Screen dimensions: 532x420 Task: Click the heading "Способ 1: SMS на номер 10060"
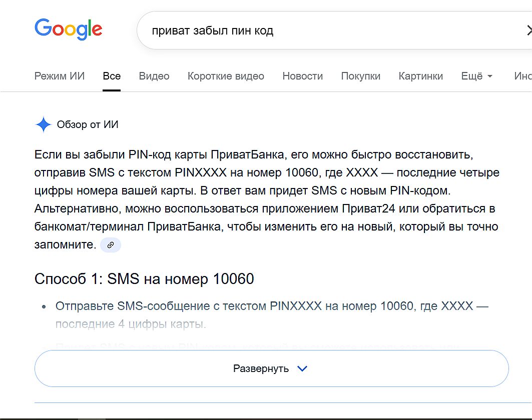[144, 278]
